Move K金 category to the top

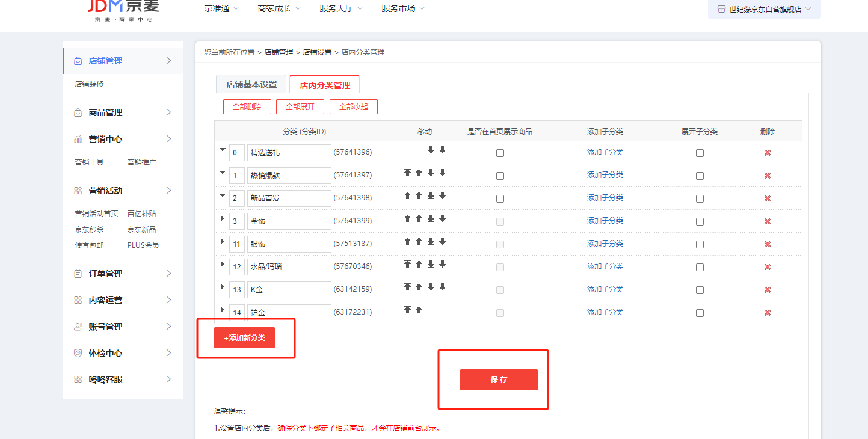407,287
